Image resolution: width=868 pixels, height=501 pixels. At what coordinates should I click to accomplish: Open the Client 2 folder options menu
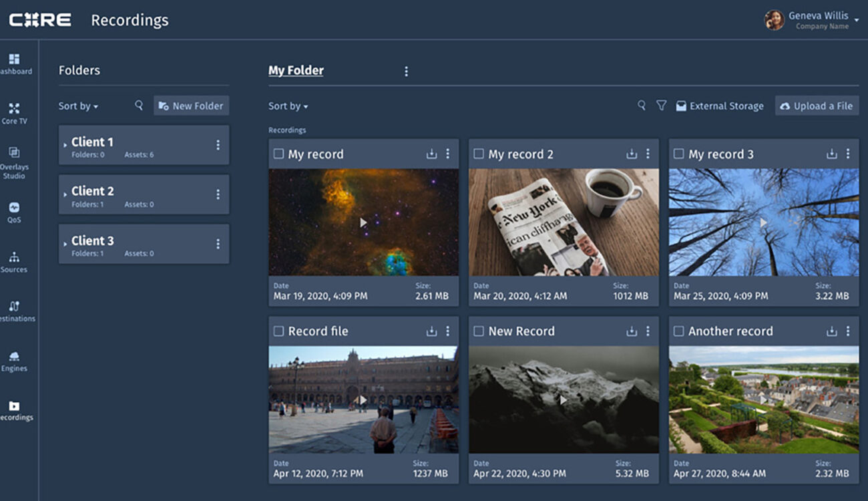click(218, 194)
